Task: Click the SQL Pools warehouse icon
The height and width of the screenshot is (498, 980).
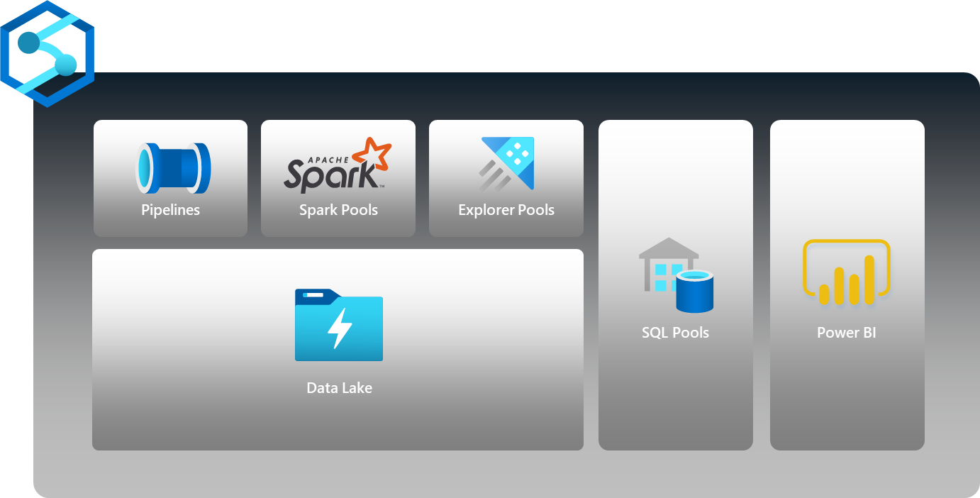Action: [675, 275]
